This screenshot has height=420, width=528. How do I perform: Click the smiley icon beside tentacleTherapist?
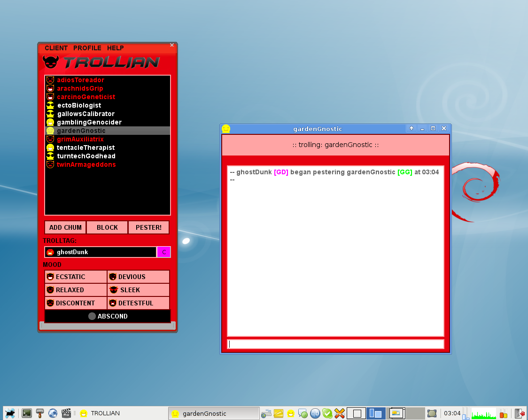point(50,148)
